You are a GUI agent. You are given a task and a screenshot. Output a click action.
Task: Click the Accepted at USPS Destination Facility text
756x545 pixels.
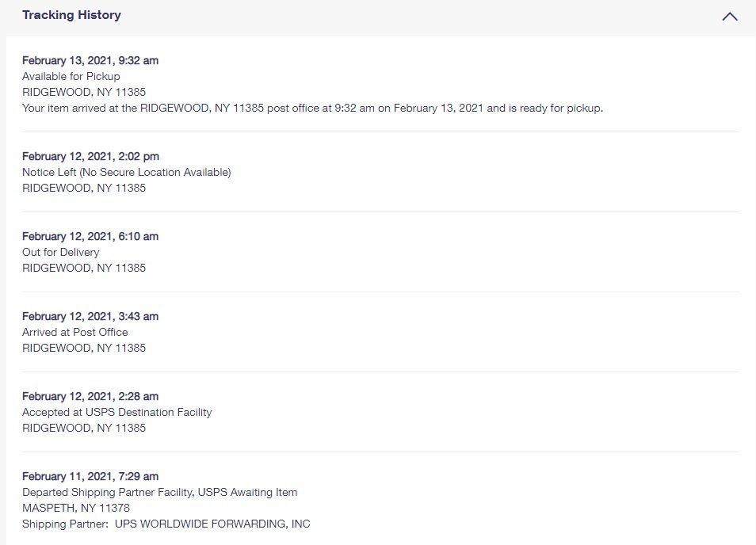click(x=116, y=412)
